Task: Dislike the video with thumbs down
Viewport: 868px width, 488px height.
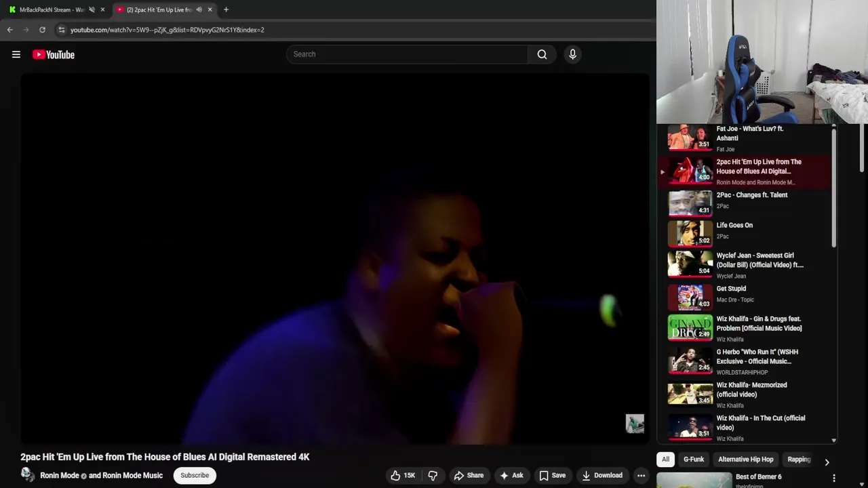Action: tap(433, 475)
